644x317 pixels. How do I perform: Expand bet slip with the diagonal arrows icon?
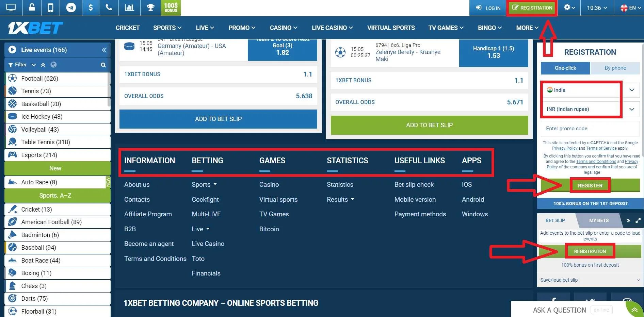point(638,220)
